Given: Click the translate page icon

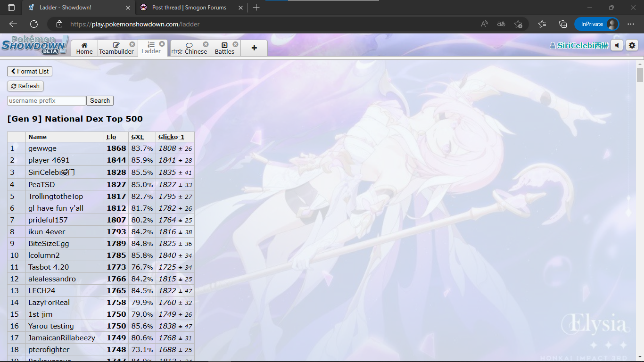Looking at the screenshot, I should 501,24.
